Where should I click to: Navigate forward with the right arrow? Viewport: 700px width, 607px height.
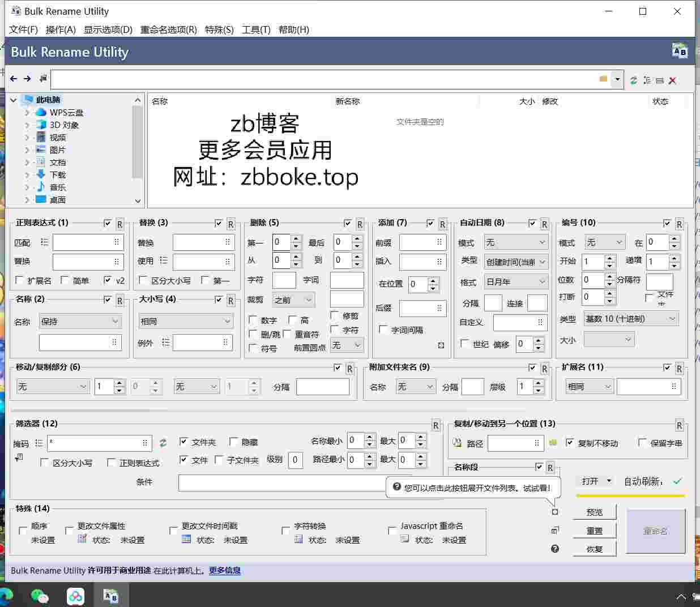(27, 79)
